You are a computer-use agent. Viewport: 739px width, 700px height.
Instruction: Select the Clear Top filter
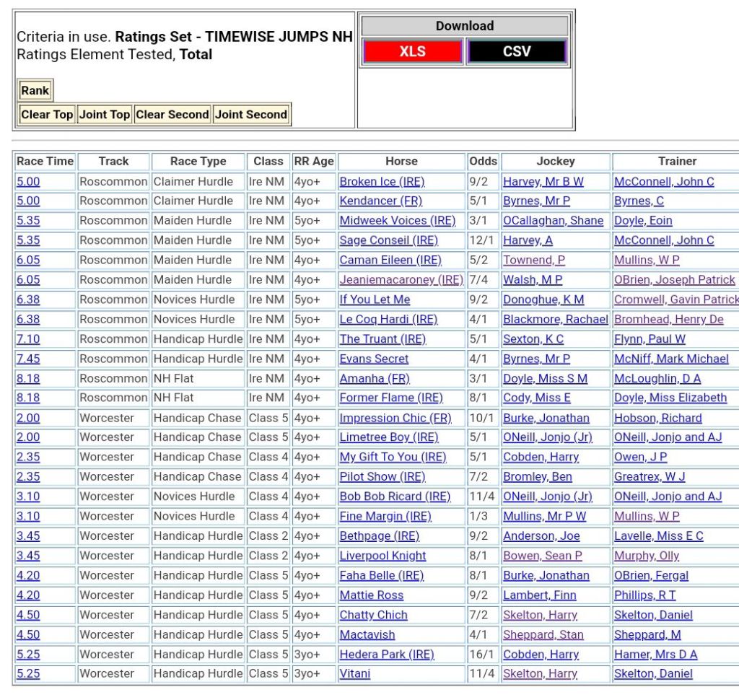[47, 114]
